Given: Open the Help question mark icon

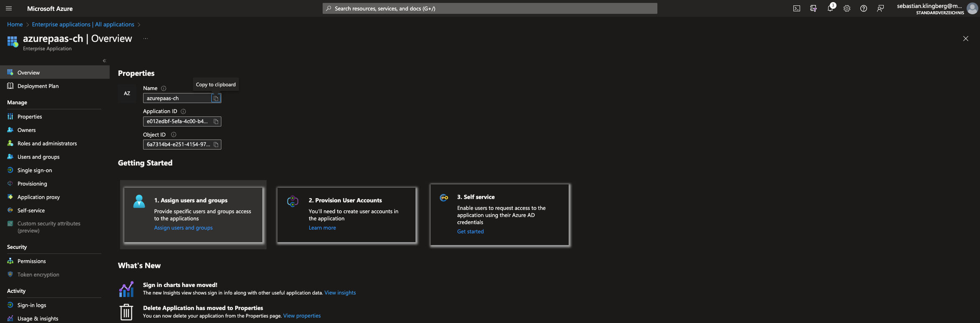Looking at the screenshot, I should pos(864,8).
